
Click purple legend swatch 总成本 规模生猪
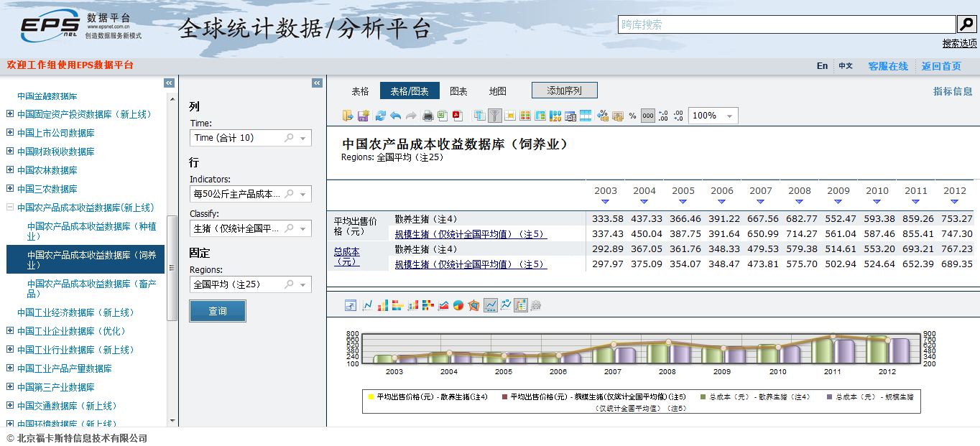pyautogui.click(x=830, y=396)
